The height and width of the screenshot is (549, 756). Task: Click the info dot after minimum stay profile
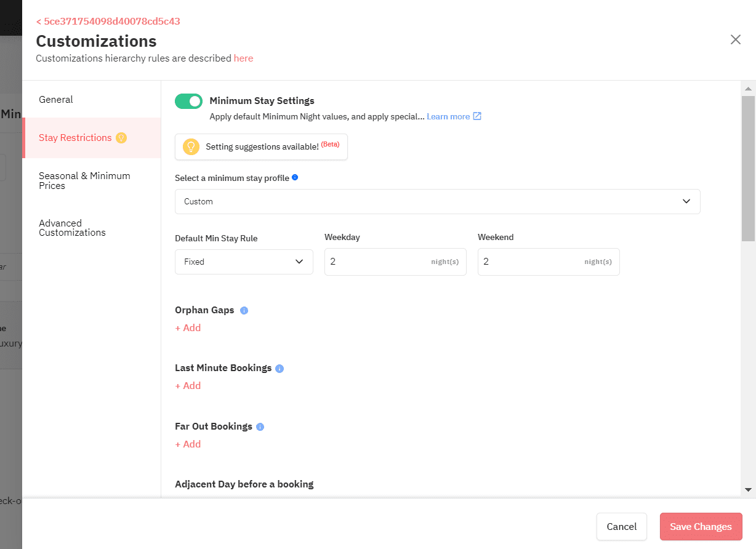[x=295, y=177]
